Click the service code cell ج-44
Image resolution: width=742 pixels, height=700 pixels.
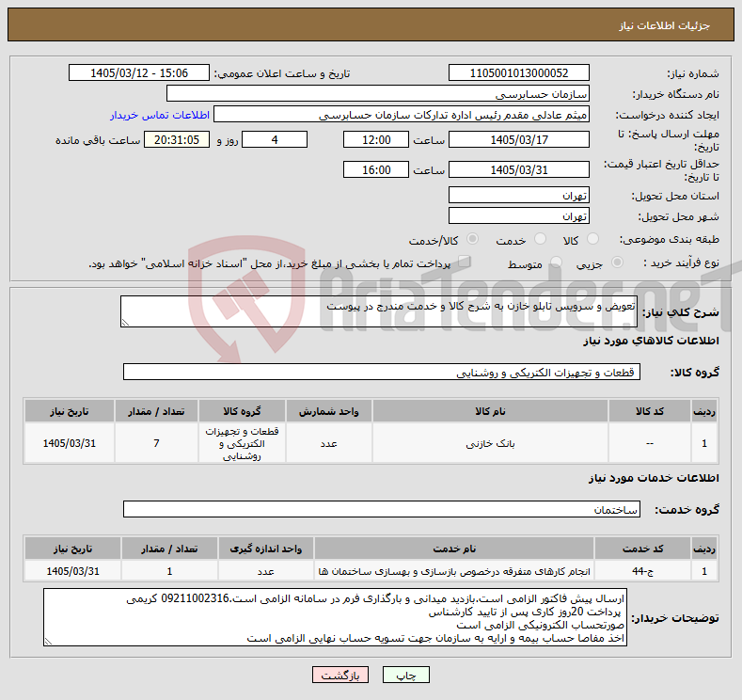(642, 571)
